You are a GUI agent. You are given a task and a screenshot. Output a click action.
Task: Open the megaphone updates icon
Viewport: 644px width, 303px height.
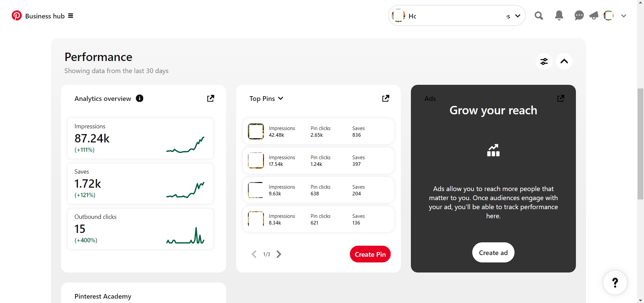(594, 15)
